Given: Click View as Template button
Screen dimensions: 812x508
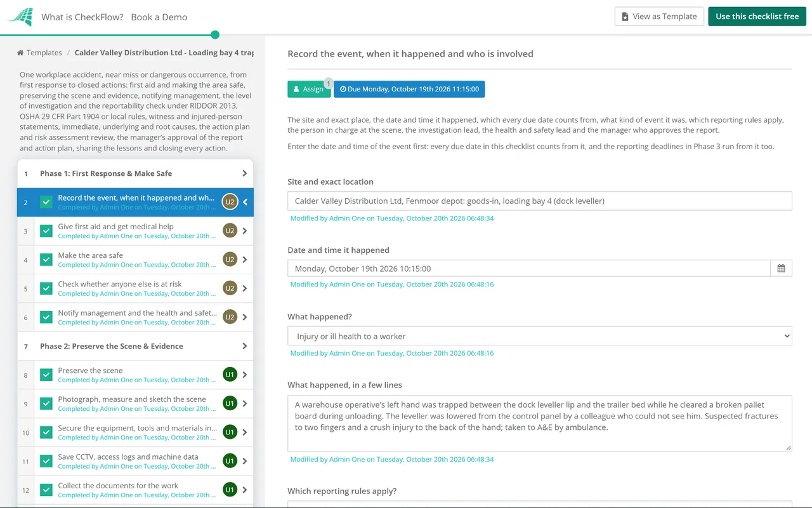Looking at the screenshot, I should coord(659,17).
